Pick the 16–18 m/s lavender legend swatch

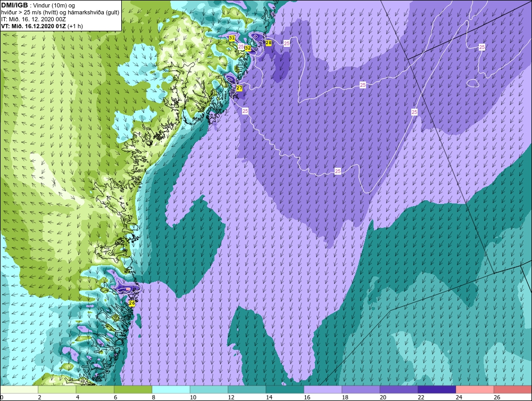(323, 389)
